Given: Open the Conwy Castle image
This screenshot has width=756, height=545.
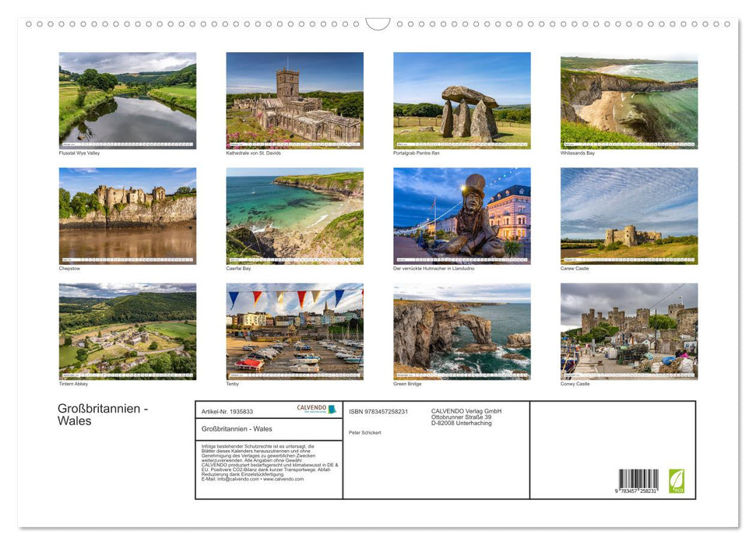Looking at the screenshot, I should pos(628,332).
